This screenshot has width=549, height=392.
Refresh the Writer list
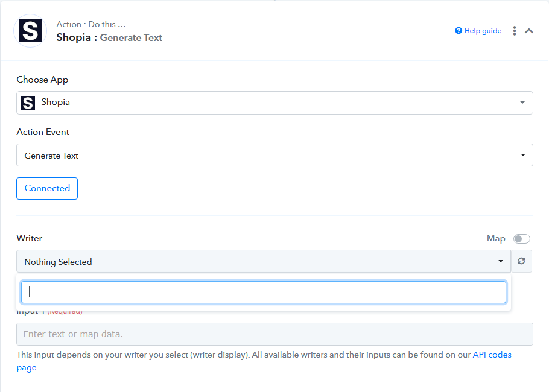point(521,261)
